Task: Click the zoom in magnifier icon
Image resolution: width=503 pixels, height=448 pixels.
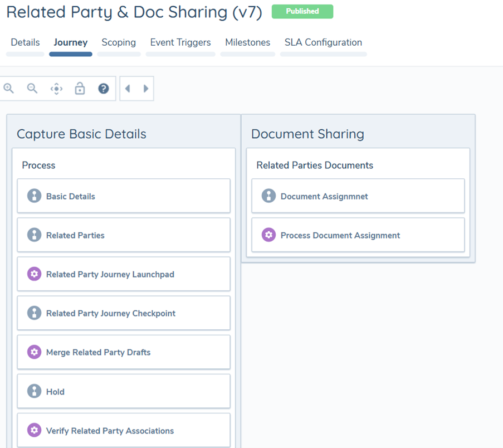Action: click(x=9, y=89)
